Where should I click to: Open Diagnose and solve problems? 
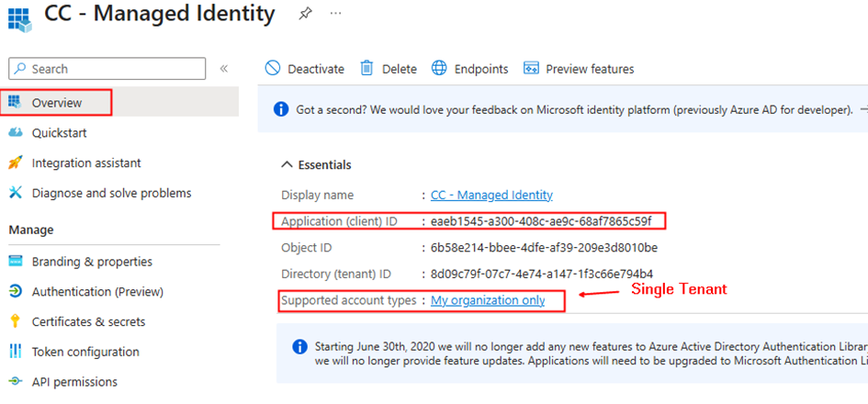coord(112,193)
